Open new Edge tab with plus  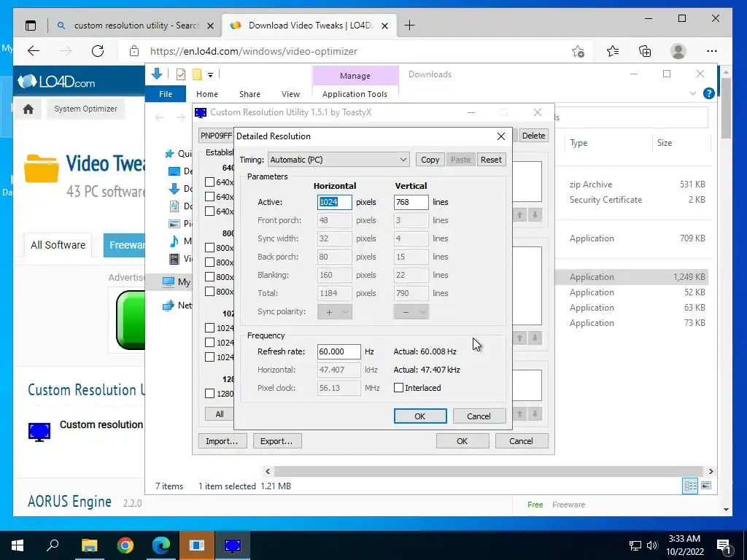[409, 26]
